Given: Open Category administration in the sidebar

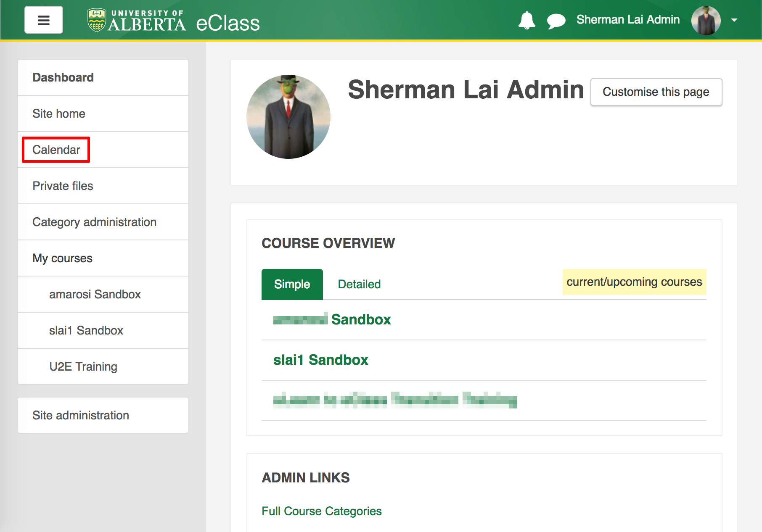Looking at the screenshot, I should coord(94,222).
